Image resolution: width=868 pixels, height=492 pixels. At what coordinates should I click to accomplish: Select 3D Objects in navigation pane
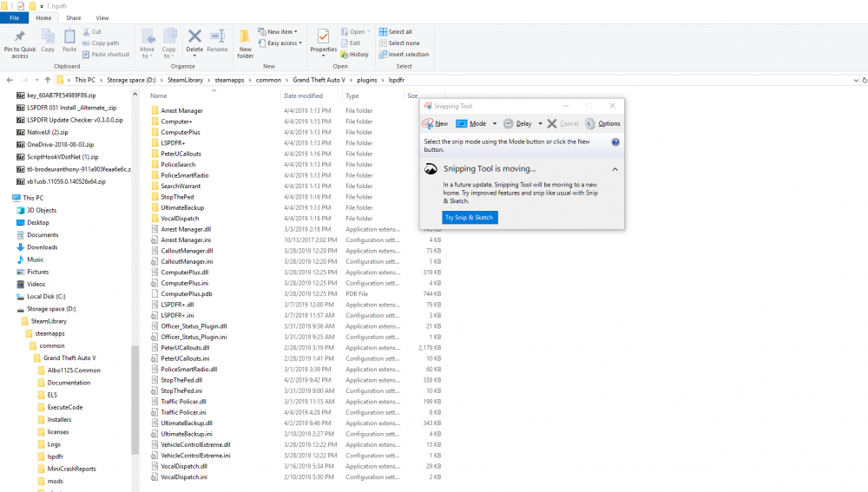point(42,210)
